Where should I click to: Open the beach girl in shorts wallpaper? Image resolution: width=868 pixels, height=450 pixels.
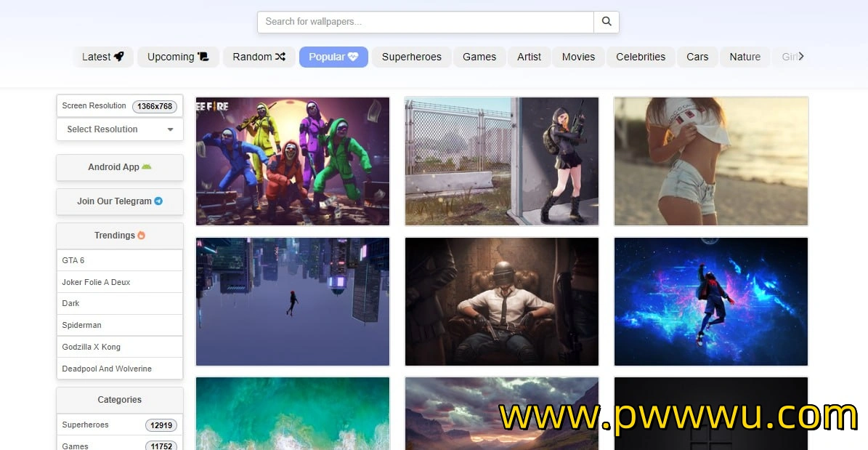coord(711,161)
